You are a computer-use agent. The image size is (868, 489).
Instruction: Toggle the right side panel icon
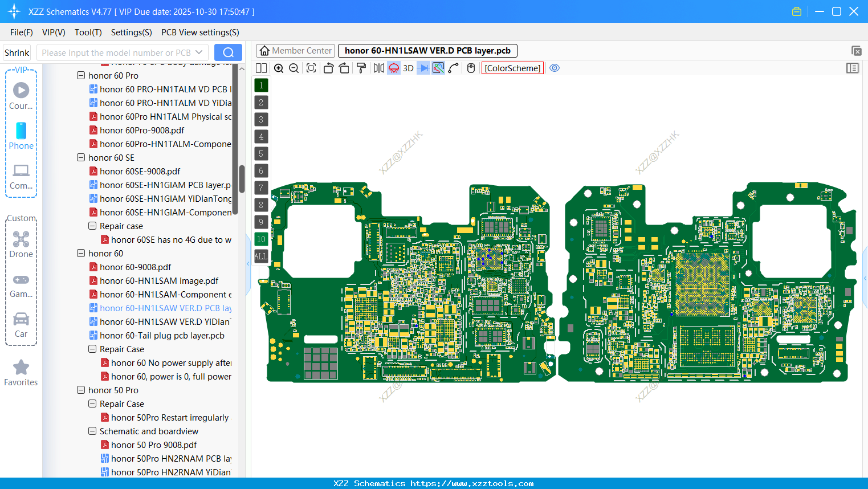(x=853, y=68)
